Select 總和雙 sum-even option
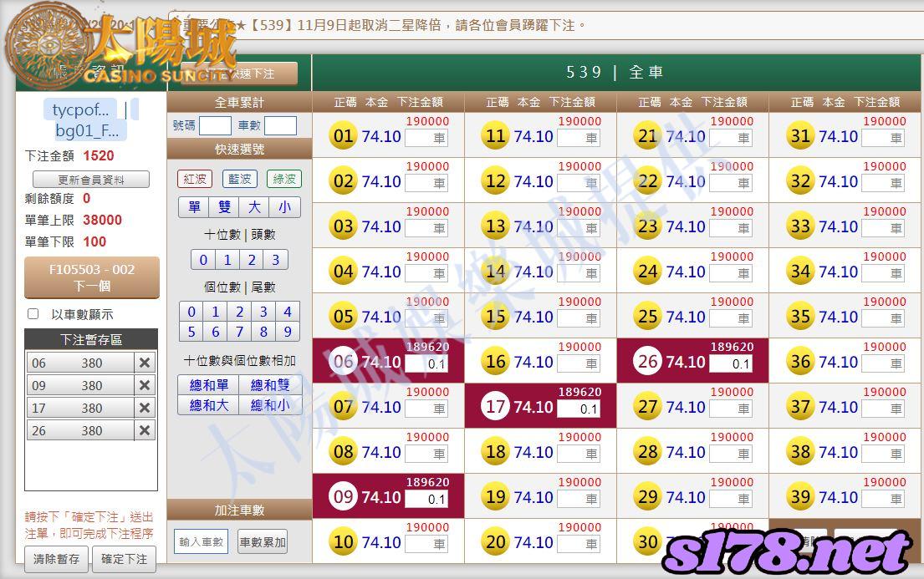Viewport: 924px width, 579px height. [270, 385]
